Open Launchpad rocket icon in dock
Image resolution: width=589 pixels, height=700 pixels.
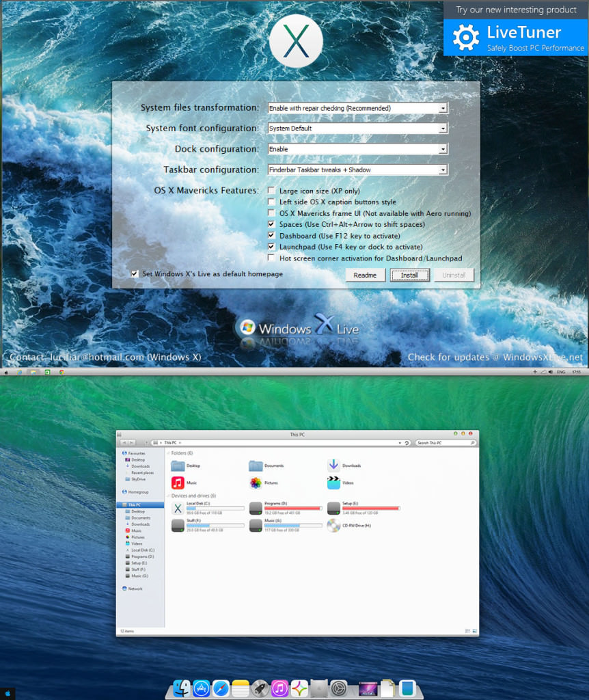pos(260,688)
